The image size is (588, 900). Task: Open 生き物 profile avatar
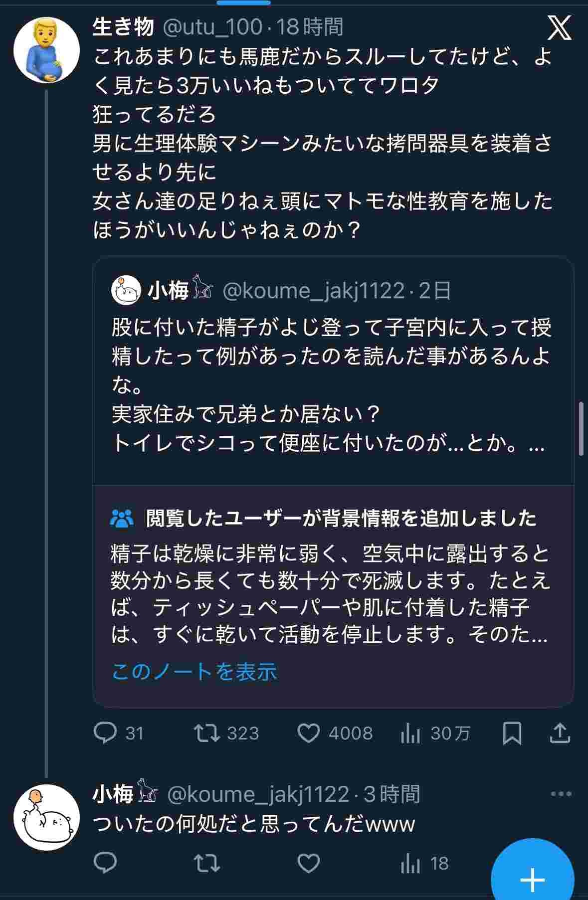tap(46, 50)
